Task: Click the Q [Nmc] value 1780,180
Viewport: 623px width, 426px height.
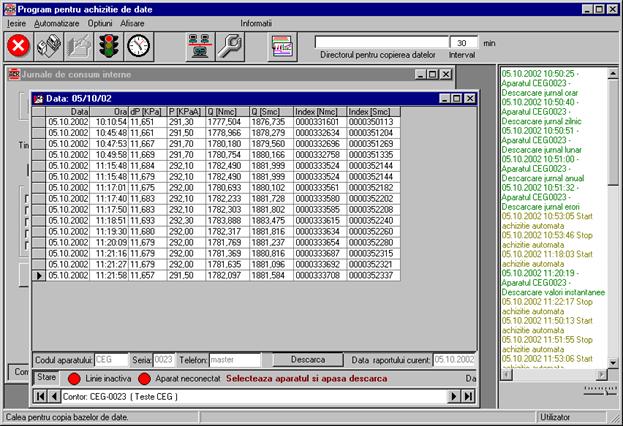Action: tap(228, 144)
